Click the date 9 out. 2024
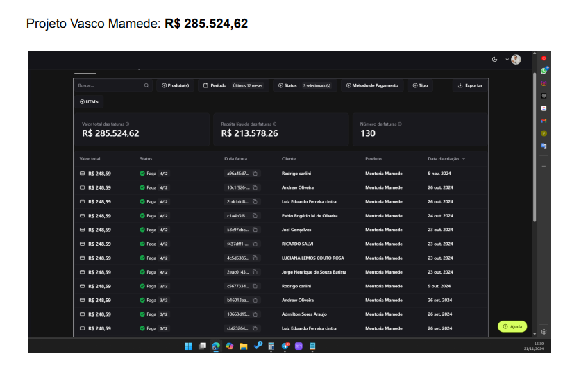Viewport: 588px width, 370px height. point(439,286)
